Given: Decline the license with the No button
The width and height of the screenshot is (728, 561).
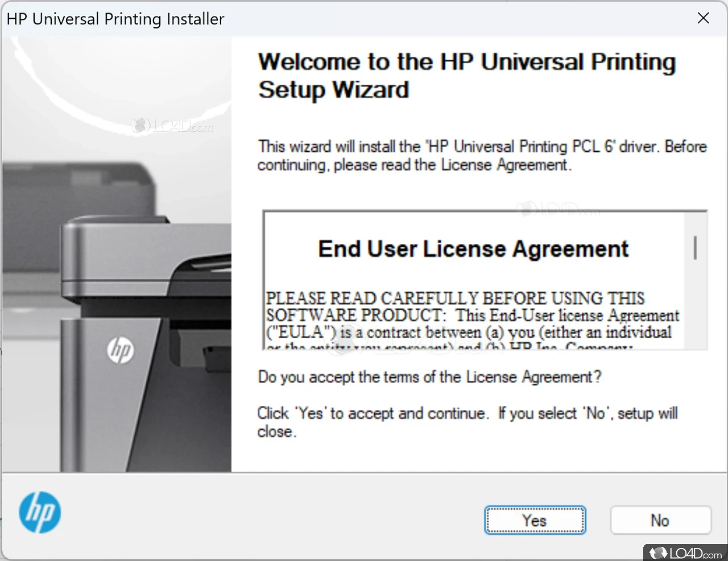Looking at the screenshot, I should 660,520.
